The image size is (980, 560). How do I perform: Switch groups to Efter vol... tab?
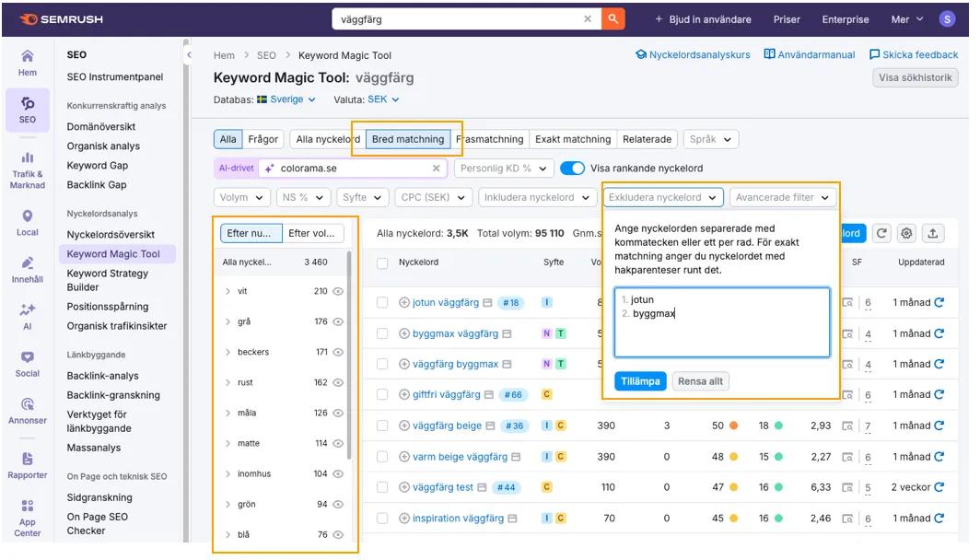(311, 233)
